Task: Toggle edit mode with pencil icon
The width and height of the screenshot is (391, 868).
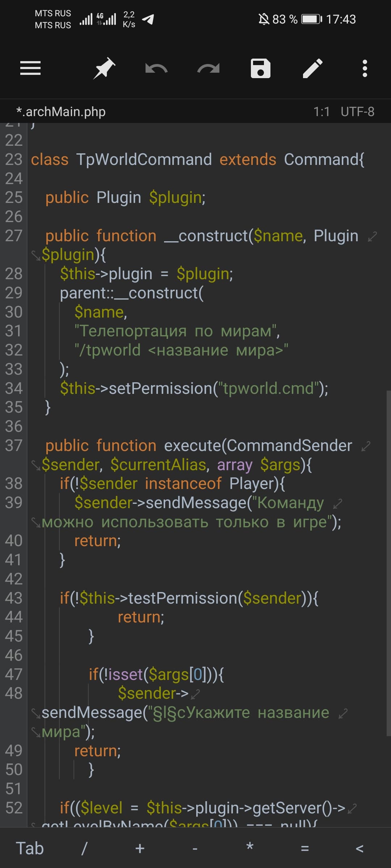Action: click(313, 68)
